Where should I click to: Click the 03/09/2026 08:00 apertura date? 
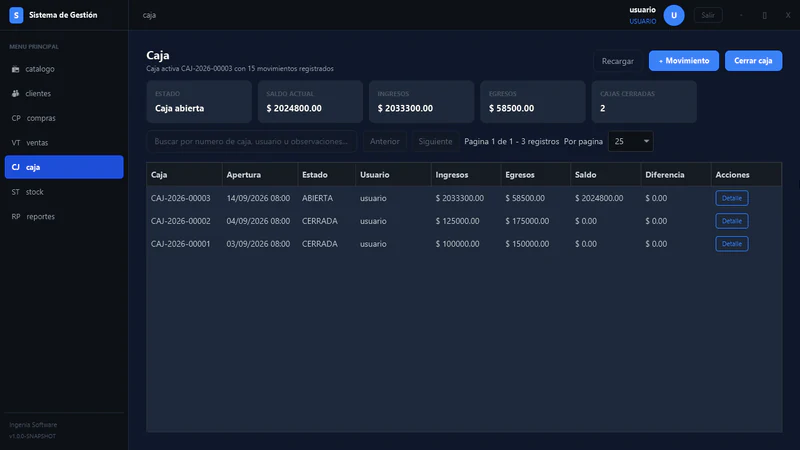pos(258,244)
